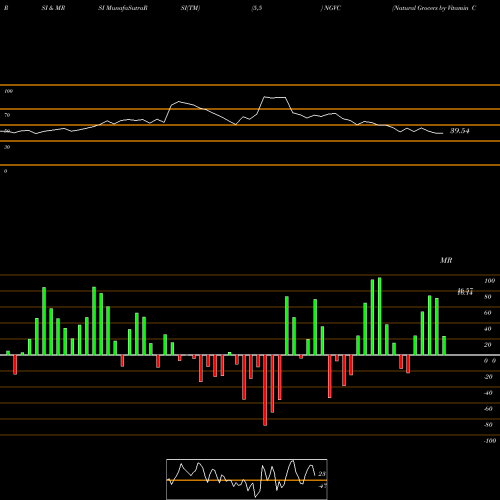Click the -60 label on MR axis
The image size is (500, 500).
pyautogui.click(x=488, y=409)
